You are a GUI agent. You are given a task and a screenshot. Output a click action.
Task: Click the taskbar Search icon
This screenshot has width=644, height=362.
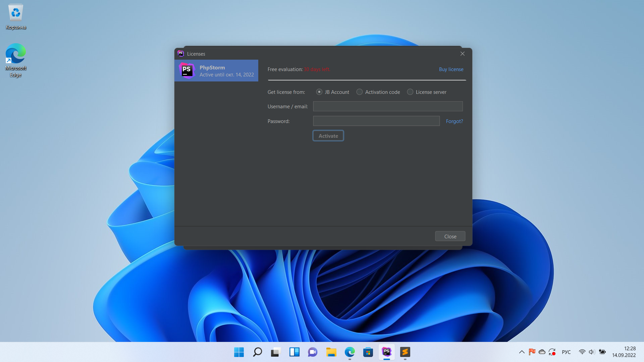point(257,352)
